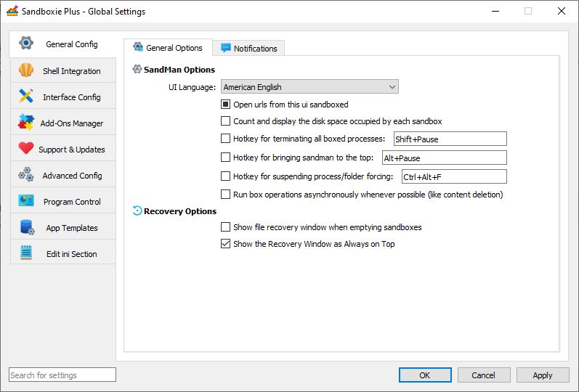Open the UI Language dropdown
Image resolution: width=579 pixels, height=392 pixels.
309,86
